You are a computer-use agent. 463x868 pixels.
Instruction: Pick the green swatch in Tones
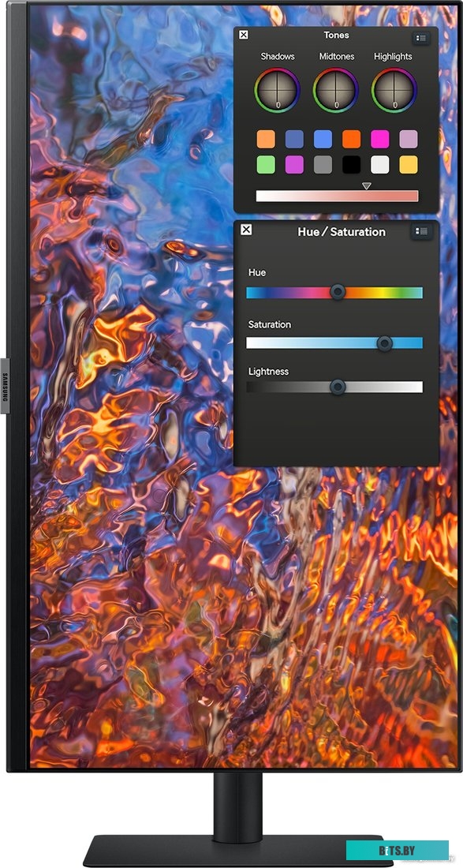pyautogui.click(x=266, y=164)
